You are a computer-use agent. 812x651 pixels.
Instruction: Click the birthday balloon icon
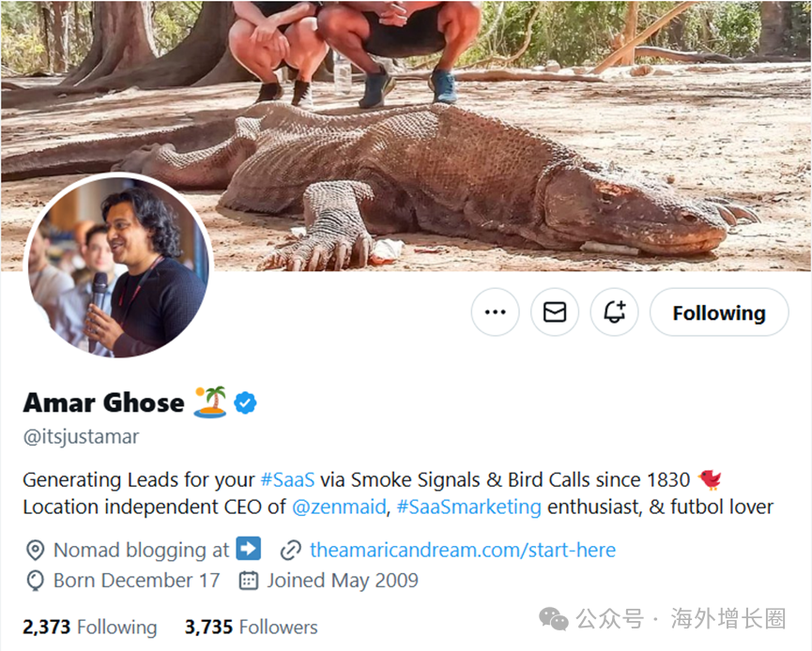pyautogui.click(x=35, y=581)
